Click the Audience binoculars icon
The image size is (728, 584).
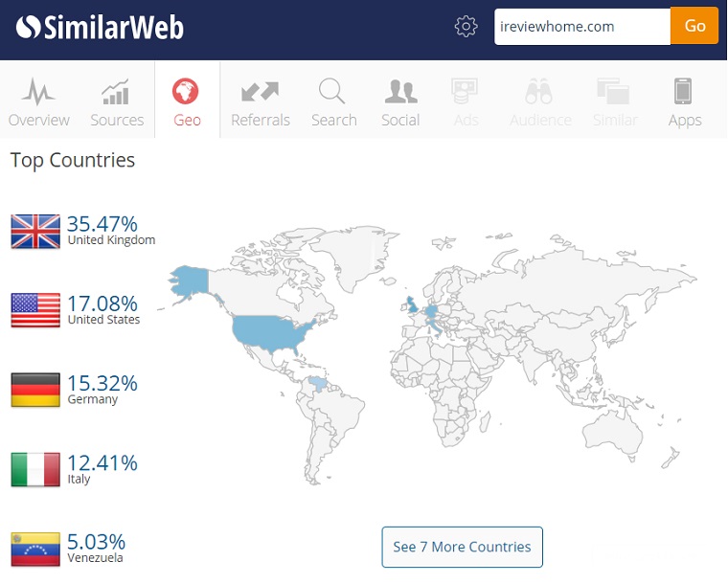tap(539, 93)
